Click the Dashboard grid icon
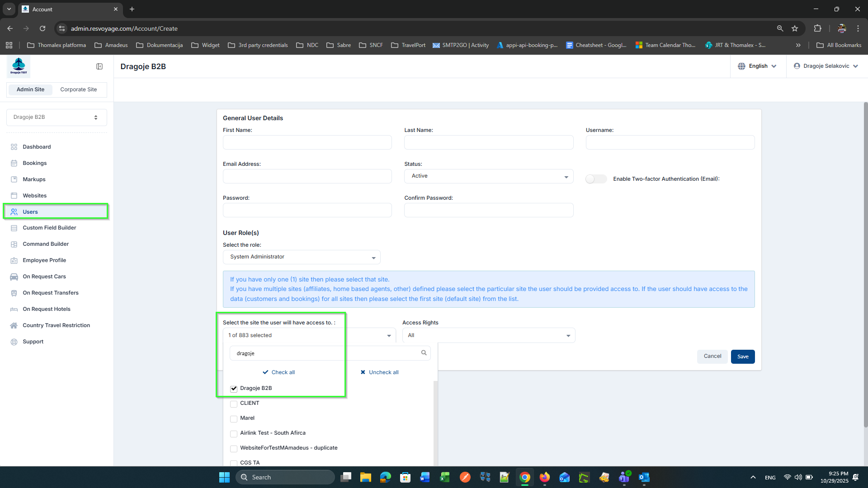The width and height of the screenshot is (868, 488). tap(14, 147)
